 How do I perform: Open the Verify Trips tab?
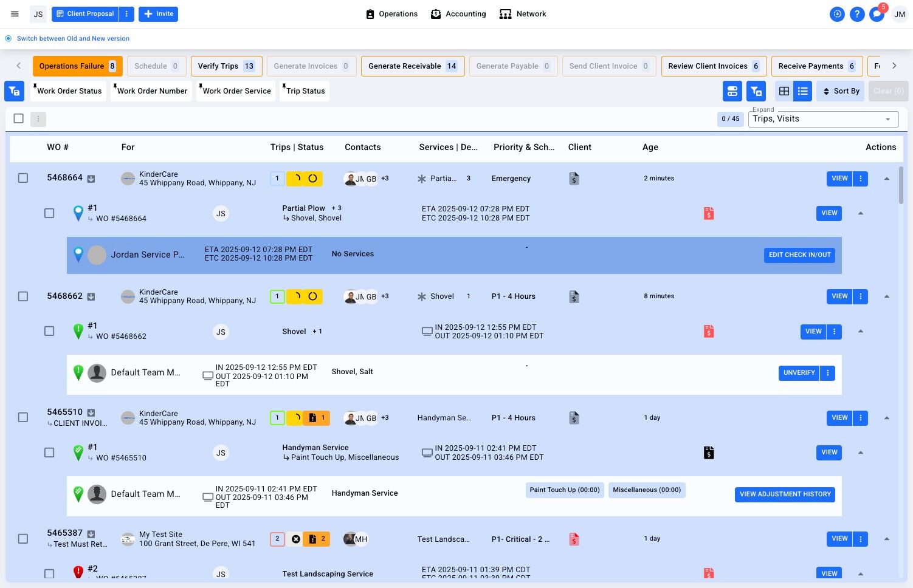[x=226, y=66]
